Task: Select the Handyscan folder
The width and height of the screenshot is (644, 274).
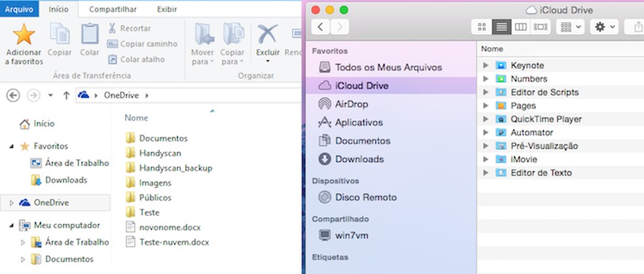Action: coord(153,153)
